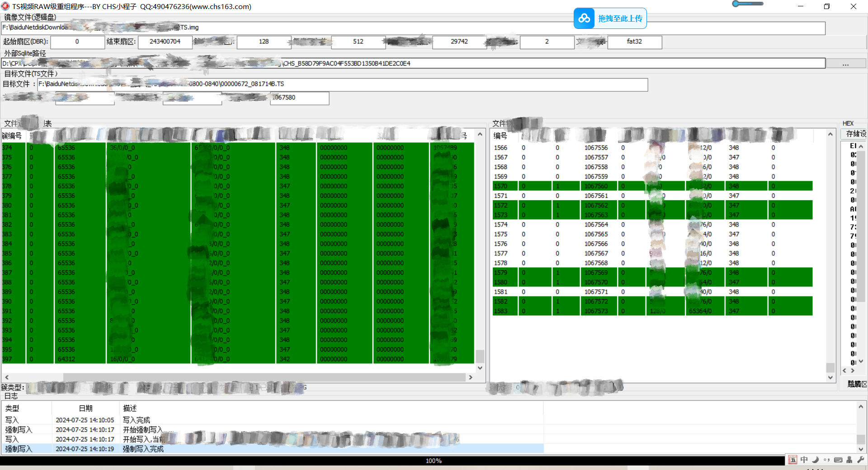Click scroll-down arrow of right file table
Image resolution: width=868 pixels, height=470 pixels.
[x=830, y=377]
